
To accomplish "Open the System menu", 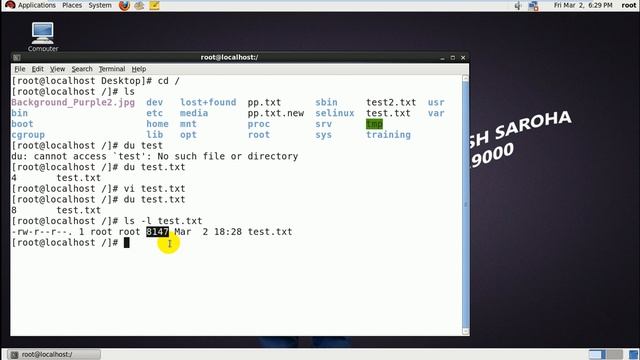I will pos(100,5).
